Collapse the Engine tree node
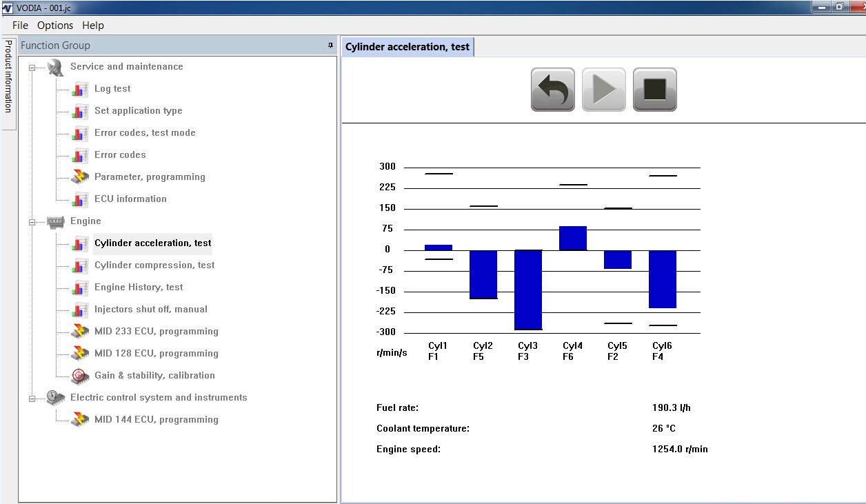The width and height of the screenshot is (866, 504). [32, 222]
